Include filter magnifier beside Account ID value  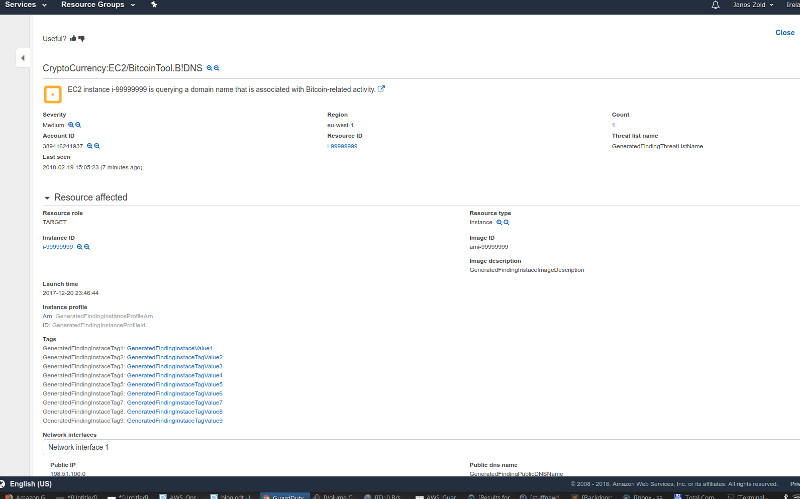tap(90, 146)
